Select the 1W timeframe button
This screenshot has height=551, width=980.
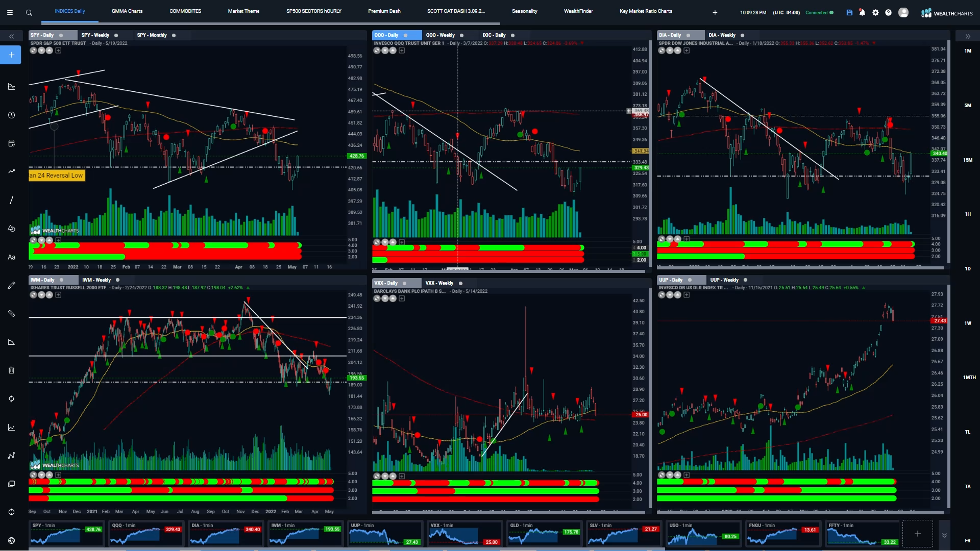click(968, 323)
